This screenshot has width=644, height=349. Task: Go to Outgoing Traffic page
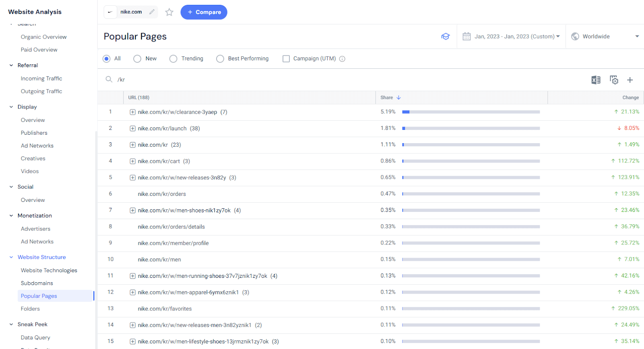[x=41, y=91]
